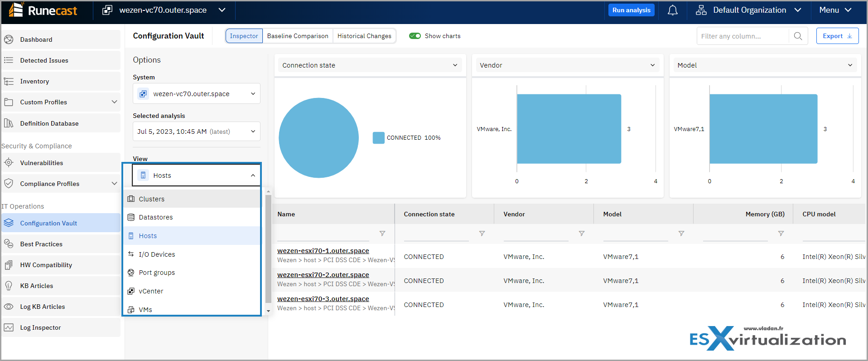868x361 pixels.
Task: Switch to the Historical Changes tab
Action: 364,36
